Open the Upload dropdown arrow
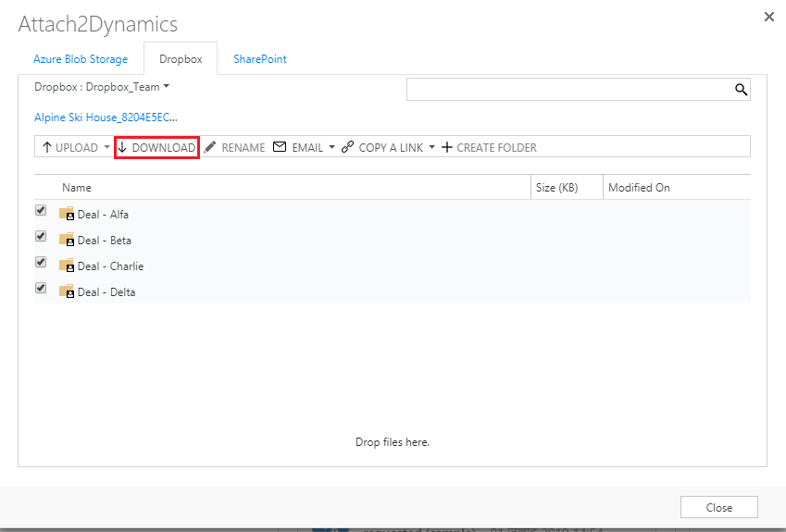This screenshot has height=532, width=786. pyautogui.click(x=106, y=147)
